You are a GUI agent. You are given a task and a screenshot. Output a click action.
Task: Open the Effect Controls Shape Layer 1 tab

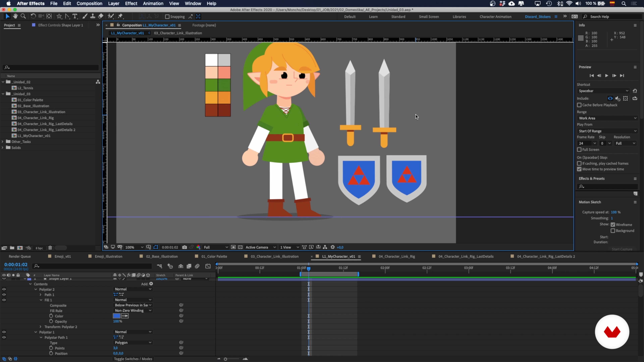(61, 25)
